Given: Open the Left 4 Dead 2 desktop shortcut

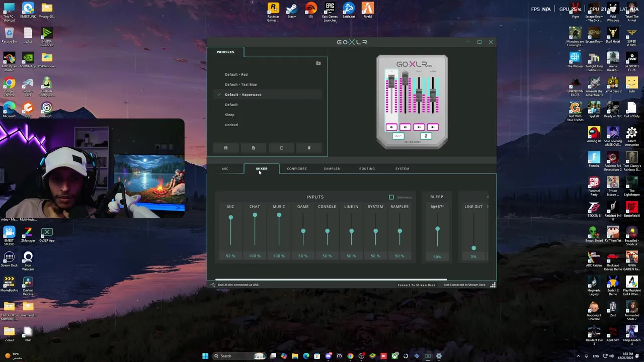Looking at the screenshot, I should coord(613,85).
